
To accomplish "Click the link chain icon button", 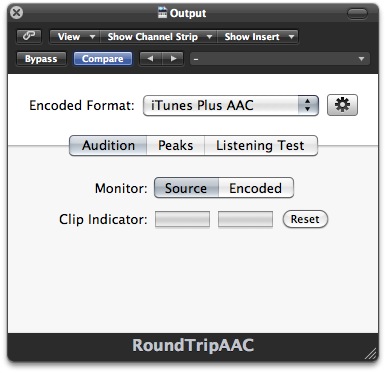I will (29, 36).
